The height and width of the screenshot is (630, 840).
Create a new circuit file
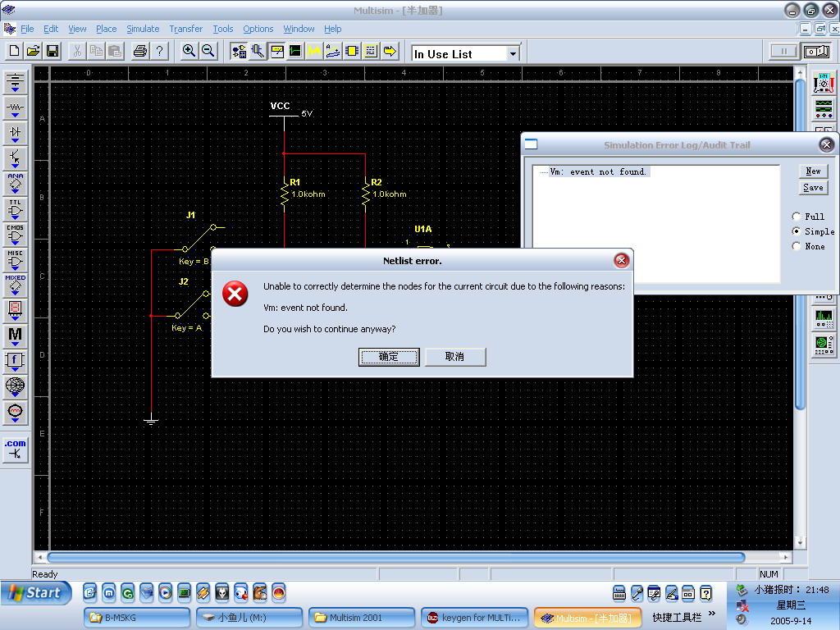[x=15, y=52]
